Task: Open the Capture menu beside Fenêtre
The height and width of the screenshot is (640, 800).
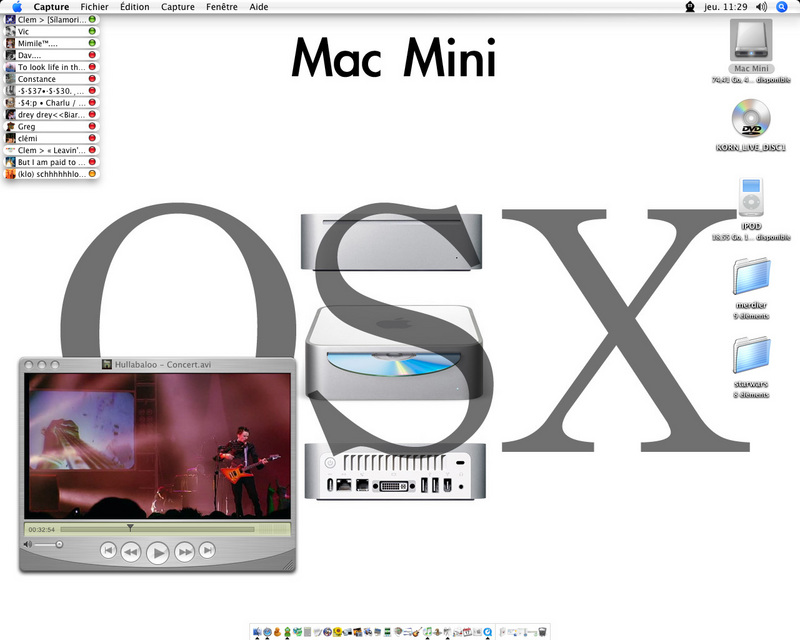Action: (x=178, y=7)
